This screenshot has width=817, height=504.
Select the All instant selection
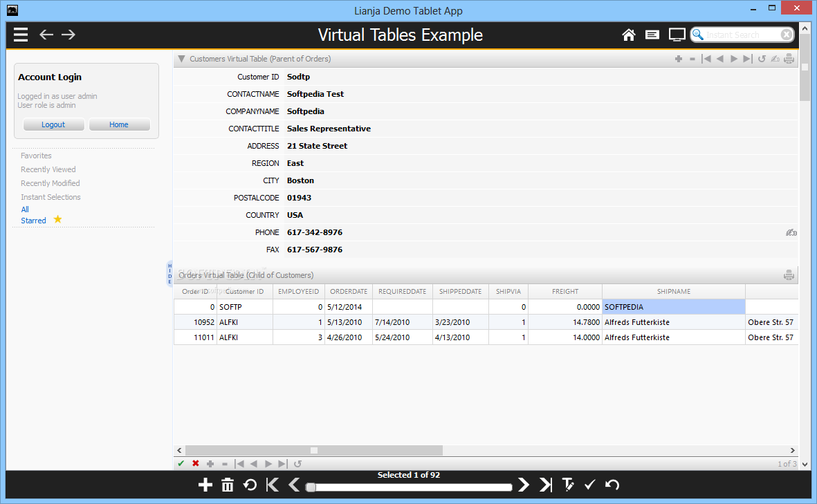[x=25, y=209]
